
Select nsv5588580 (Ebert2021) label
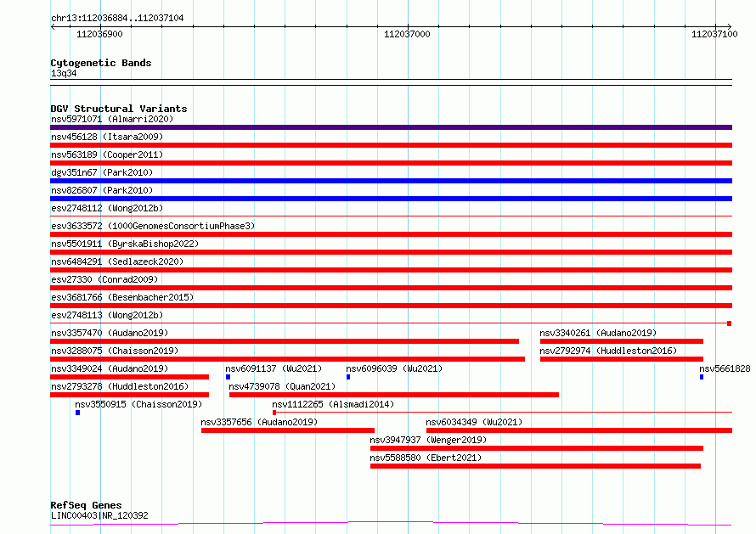[426, 458]
